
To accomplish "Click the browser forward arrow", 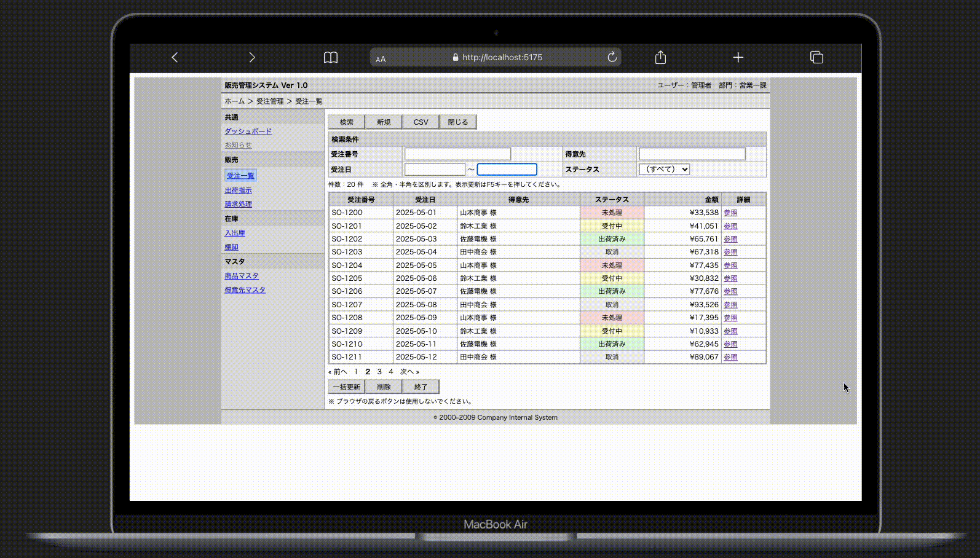I will tap(251, 57).
